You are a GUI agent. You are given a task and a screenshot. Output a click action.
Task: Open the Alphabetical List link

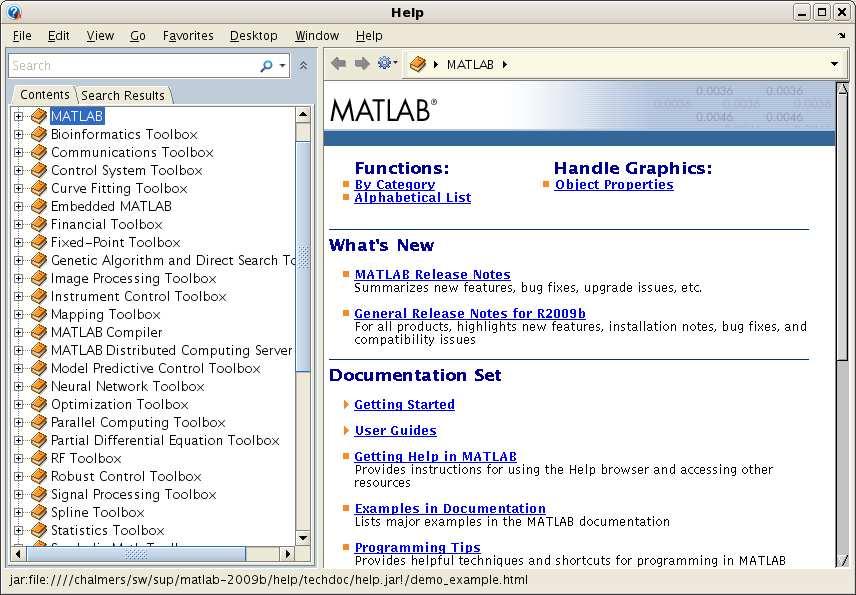tap(412, 198)
